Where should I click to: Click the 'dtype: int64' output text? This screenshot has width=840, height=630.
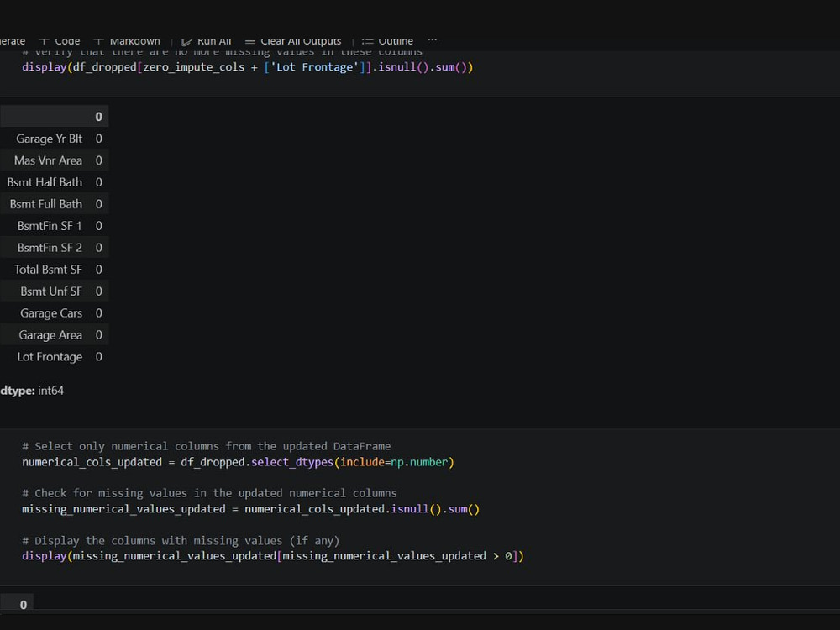point(32,391)
